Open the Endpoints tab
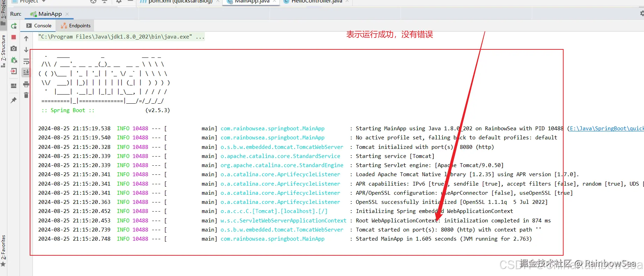644x276 pixels. click(x=76, y=26)
